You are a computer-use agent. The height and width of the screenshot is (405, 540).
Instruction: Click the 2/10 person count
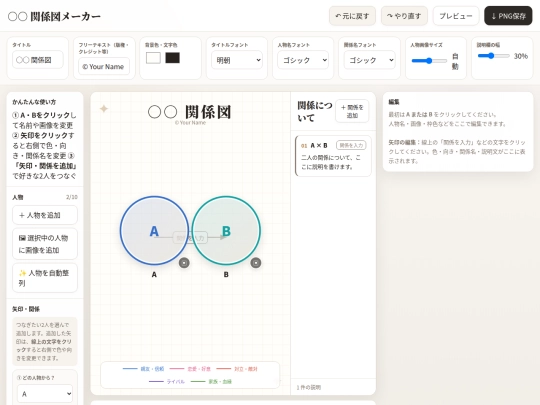click(72, 197)
